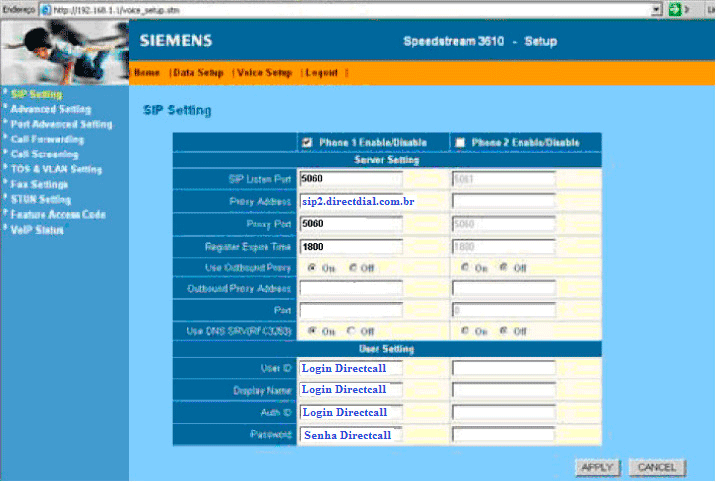Click Phone 2 Proxy Address field
The height and width of the screenshot is (482, 716).
coord(504,201)
